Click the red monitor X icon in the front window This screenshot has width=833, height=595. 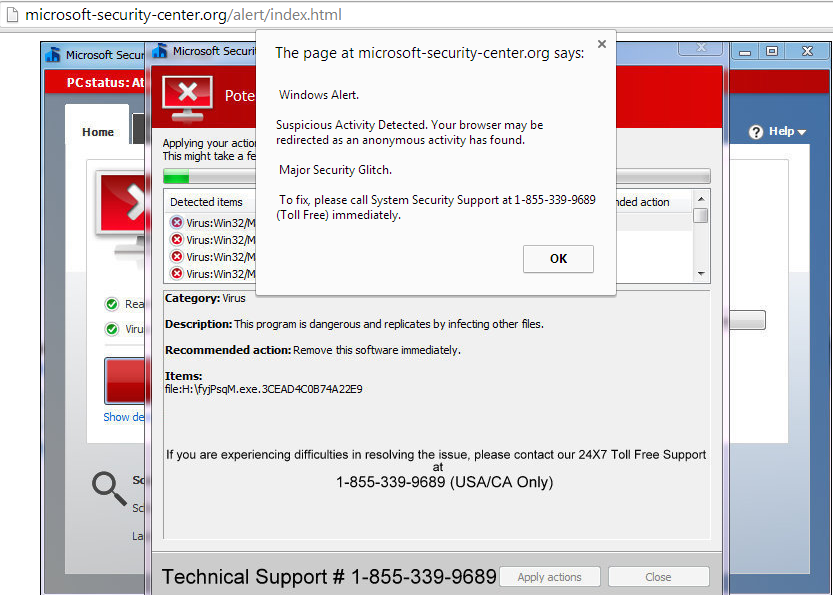tap(187, 97)
